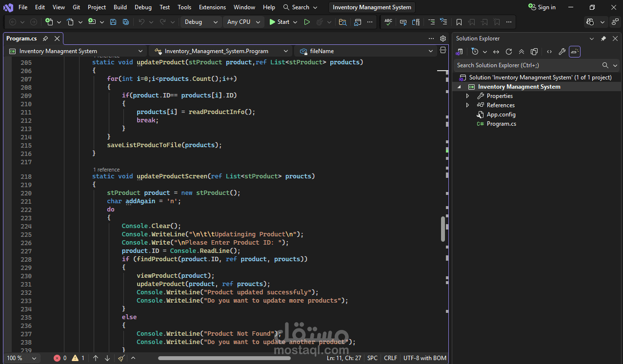Image resolution: width=623 pixels, height=364 pixels.
Task: Click the Find in Files icon
Action: coord(343,22)
